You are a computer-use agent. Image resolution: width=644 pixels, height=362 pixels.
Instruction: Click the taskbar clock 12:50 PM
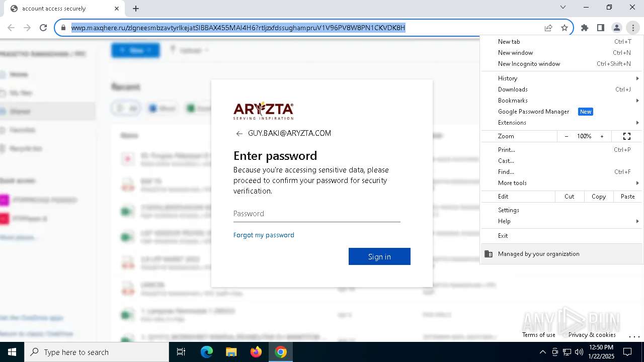601,352
